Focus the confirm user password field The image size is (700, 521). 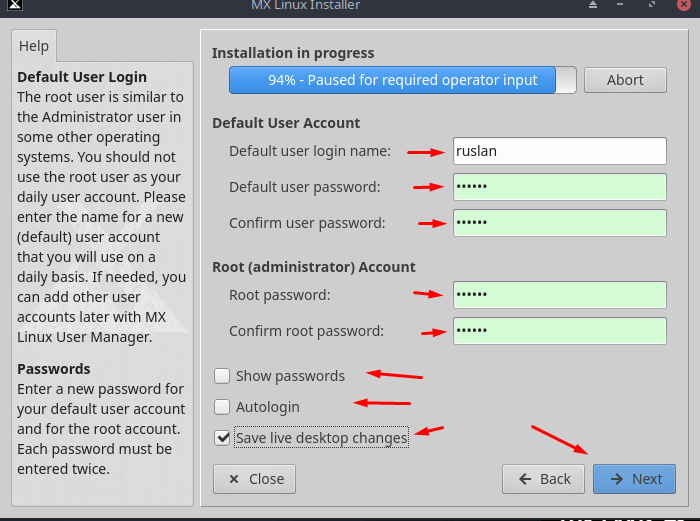coord(560,223)
